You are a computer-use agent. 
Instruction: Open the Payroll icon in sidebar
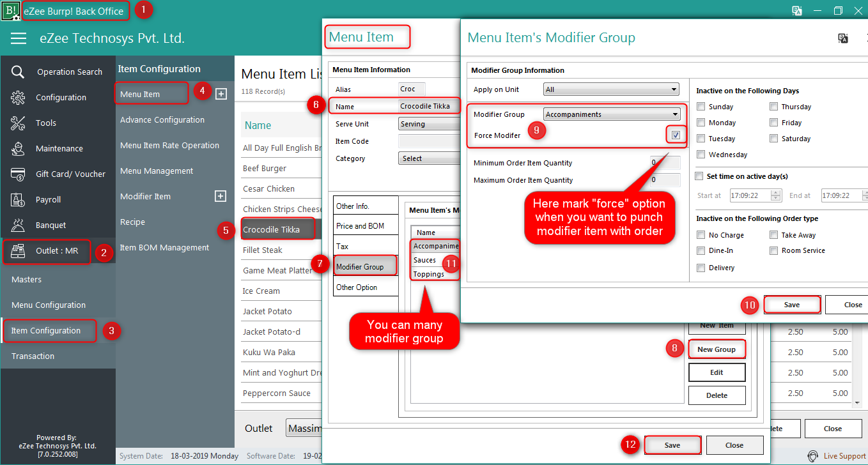coord(18,199)
